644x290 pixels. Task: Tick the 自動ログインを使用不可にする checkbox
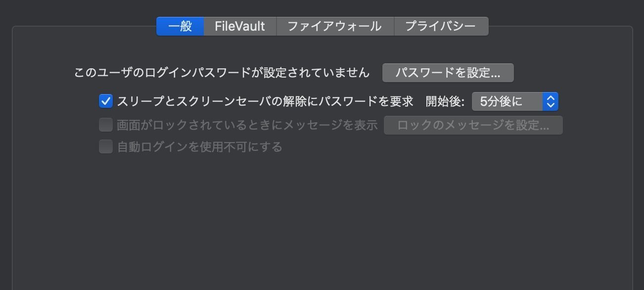tap(106, 146)
